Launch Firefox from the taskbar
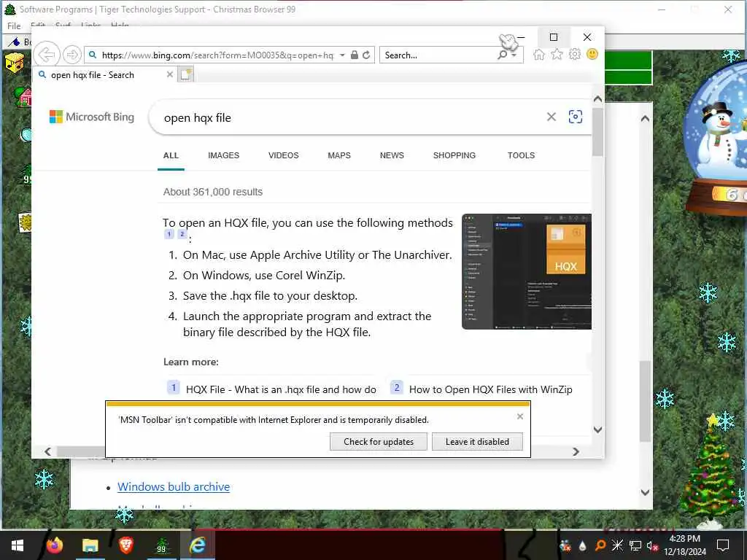 coord(54,545)
